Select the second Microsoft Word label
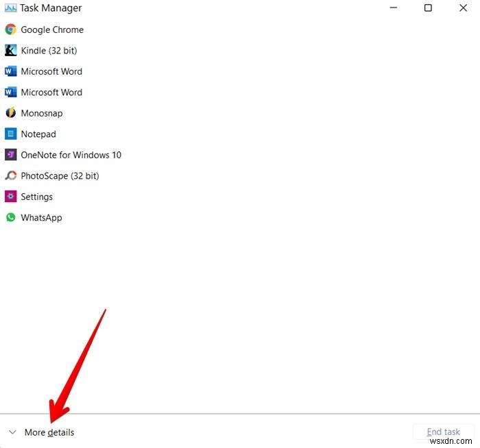The height and width of the screenshot is (448, 480). (51, 92)
